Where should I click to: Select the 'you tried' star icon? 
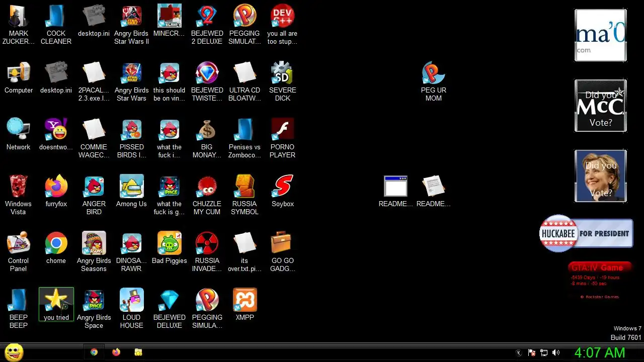[x=56, y=305]
